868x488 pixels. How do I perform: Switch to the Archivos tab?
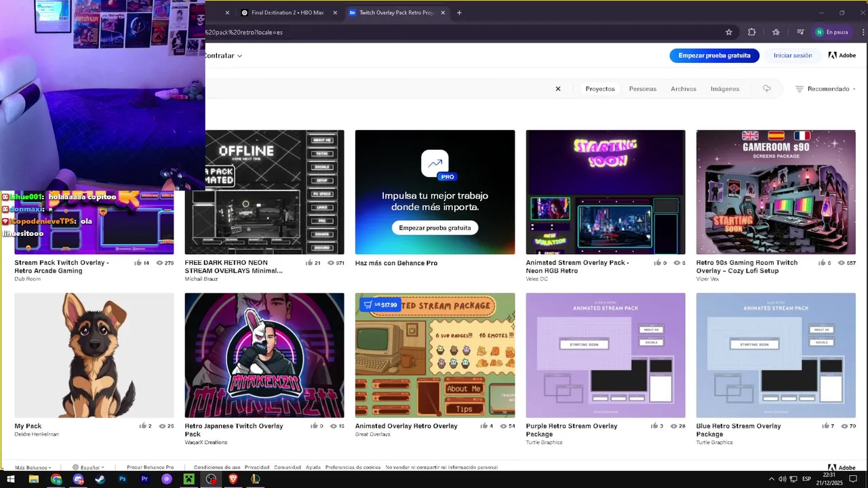[x=684, y=89]
